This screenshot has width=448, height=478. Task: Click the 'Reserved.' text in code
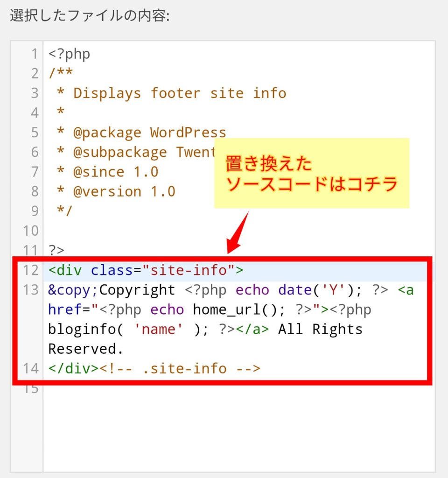click(x=86, y=349)
